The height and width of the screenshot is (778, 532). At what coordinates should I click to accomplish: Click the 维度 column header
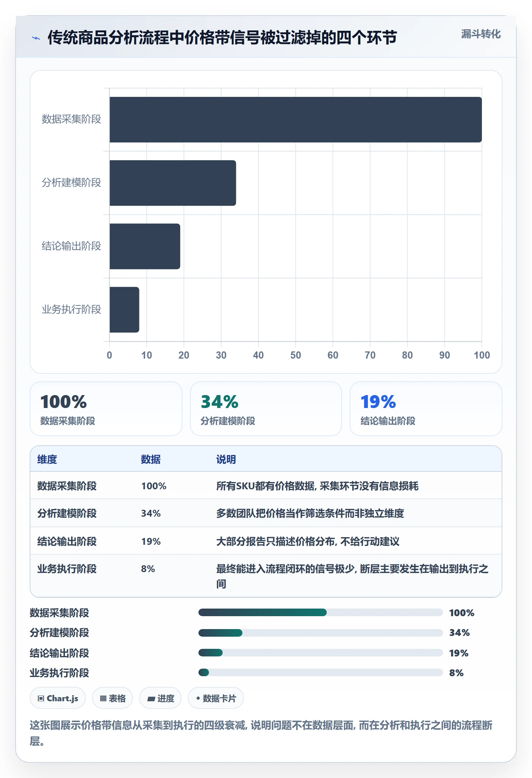coord(47,459)
